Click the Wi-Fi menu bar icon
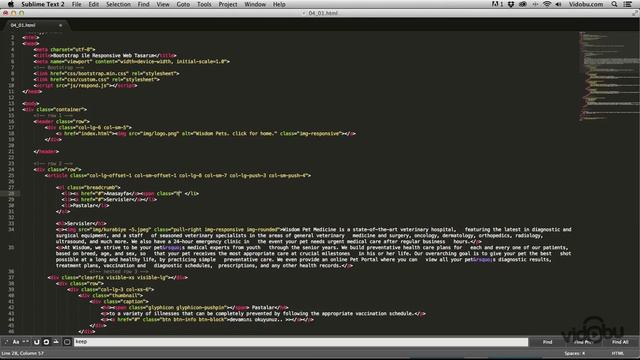 click(x=547, y=4)
